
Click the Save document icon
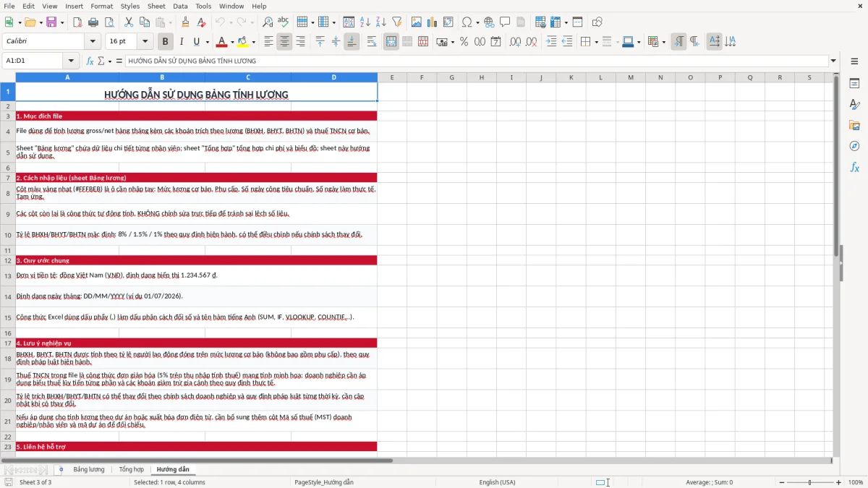pyautogui.click(x=51, y=22)
